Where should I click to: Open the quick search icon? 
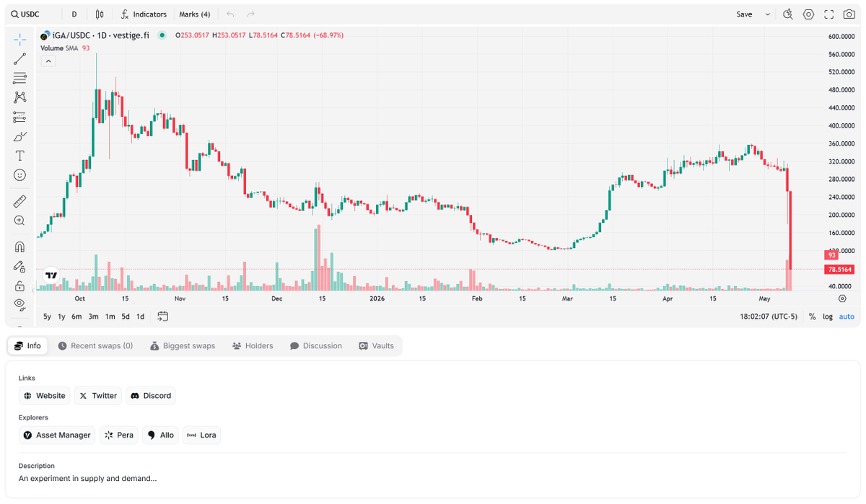click(788, 14)
